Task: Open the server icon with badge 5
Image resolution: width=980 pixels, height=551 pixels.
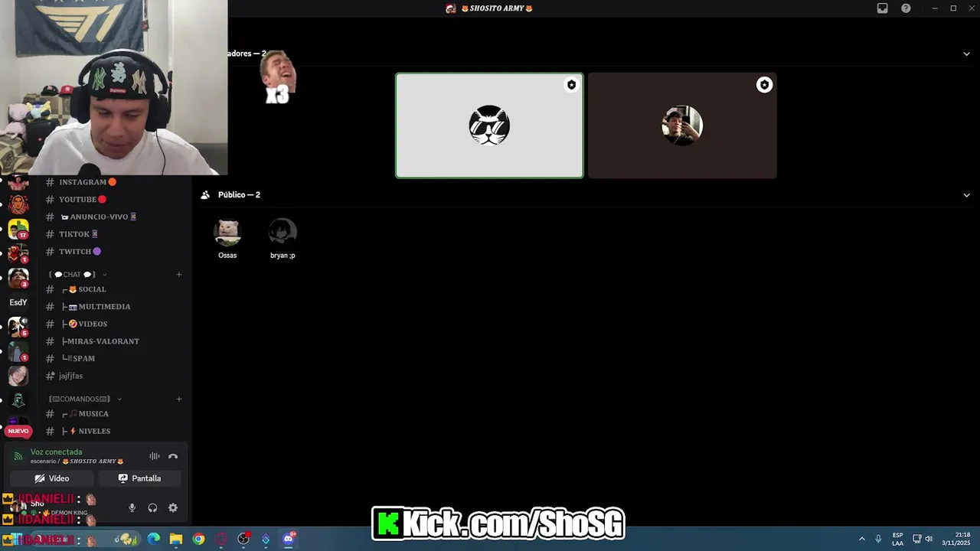Action: tap(18, 327)
